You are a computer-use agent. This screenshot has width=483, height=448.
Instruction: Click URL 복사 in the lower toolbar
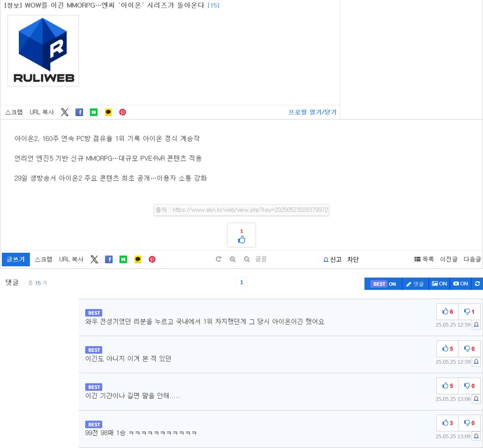click(x=71, y=259)
